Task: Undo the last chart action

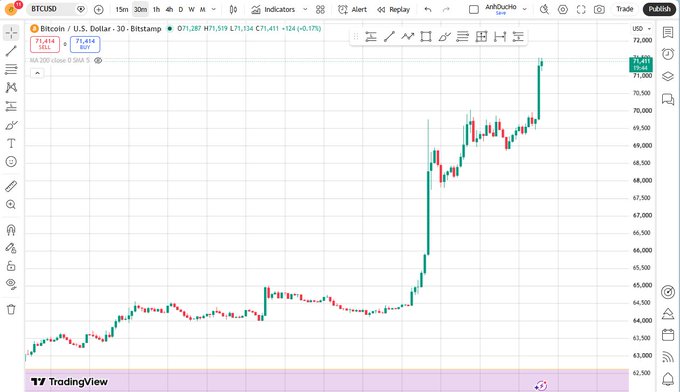Action: pos(428,9)
